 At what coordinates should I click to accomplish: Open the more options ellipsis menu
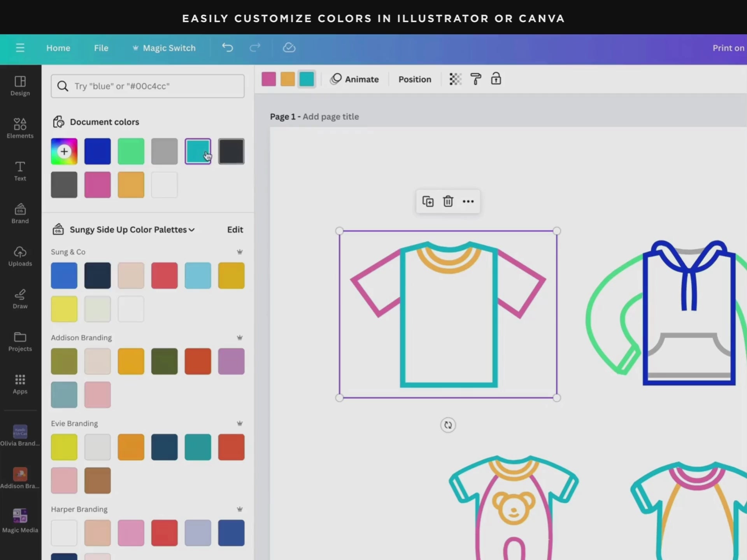pos(468,201)
